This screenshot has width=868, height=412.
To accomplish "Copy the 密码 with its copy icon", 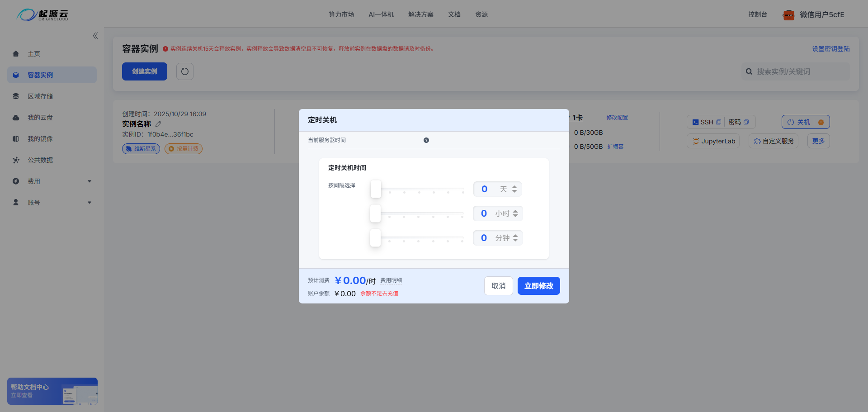I will [x=746, y=122].
